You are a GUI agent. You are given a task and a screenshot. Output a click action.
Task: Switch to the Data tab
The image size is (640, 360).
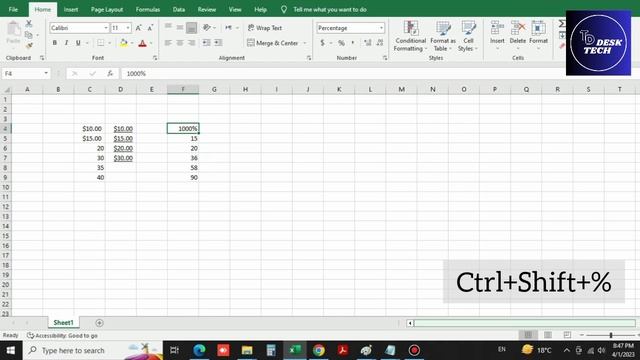pyautogui.click(x=178, y=9)
